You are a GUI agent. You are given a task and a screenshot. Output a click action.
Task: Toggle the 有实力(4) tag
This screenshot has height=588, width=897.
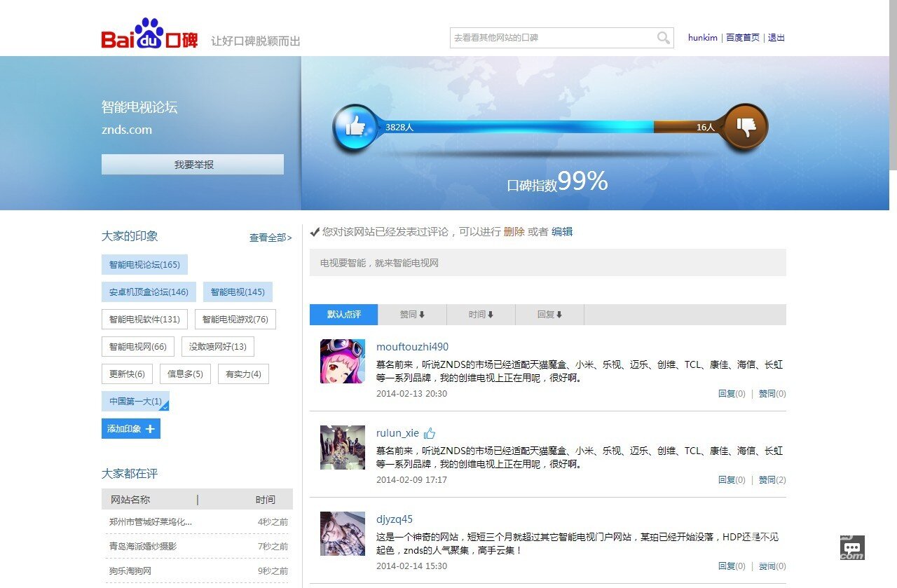[x=243, y=374]
